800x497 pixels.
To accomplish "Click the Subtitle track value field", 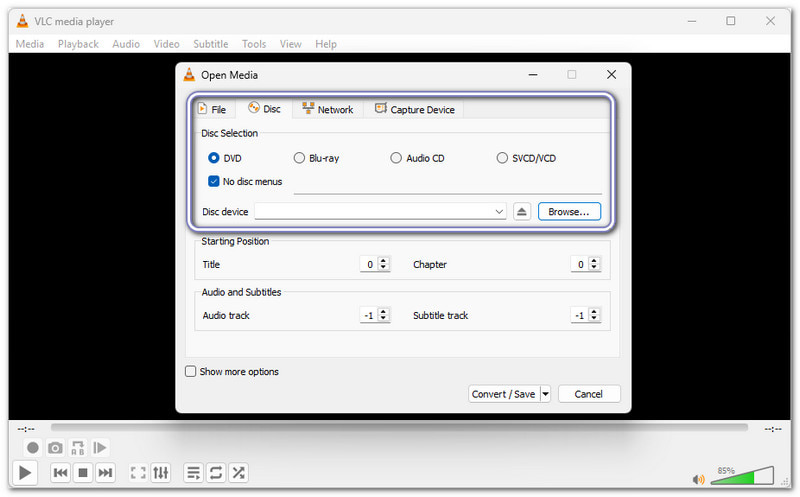I will point(580,315).
